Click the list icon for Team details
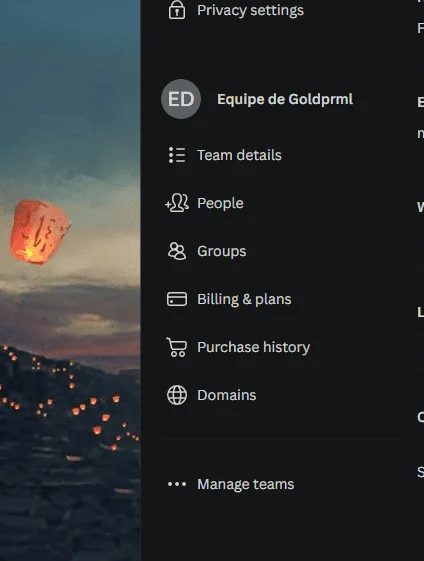This screenshot has width=424, height=561. 177,155
